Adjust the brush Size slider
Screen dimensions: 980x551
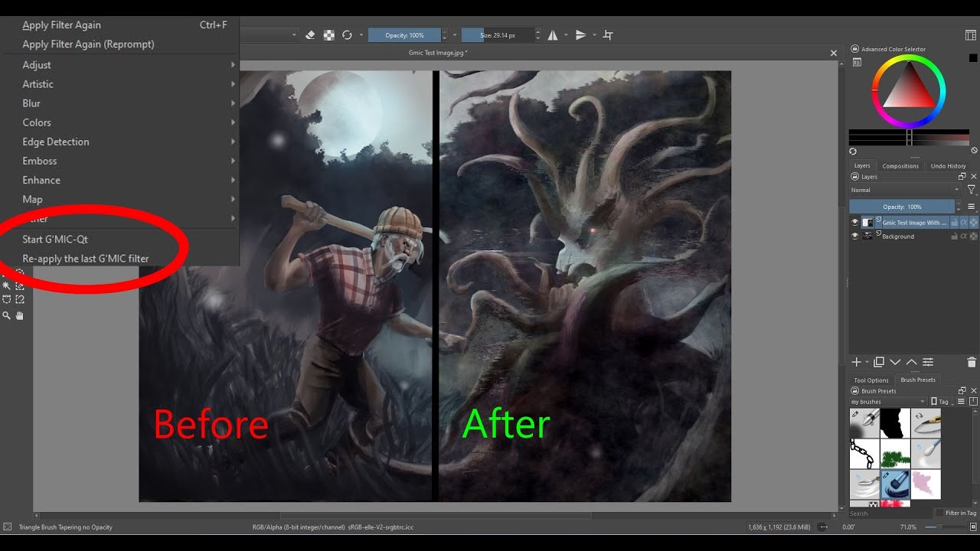(498, 35)
